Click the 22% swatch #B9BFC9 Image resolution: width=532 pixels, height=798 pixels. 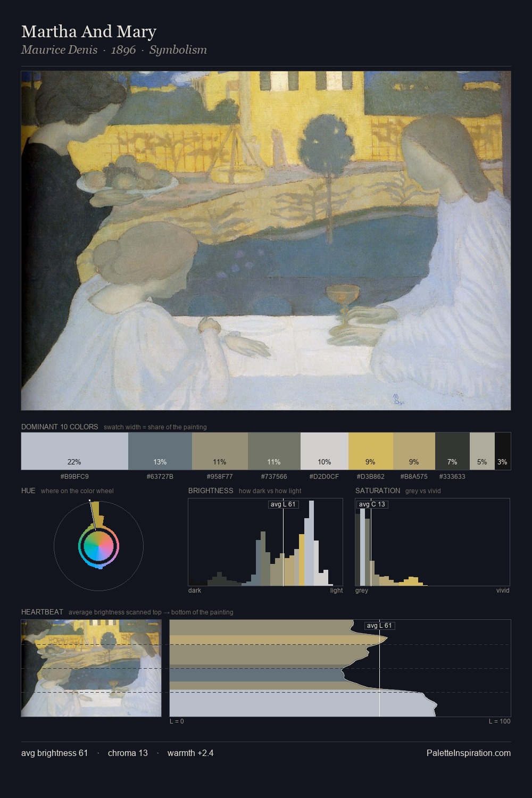point(74,451)
